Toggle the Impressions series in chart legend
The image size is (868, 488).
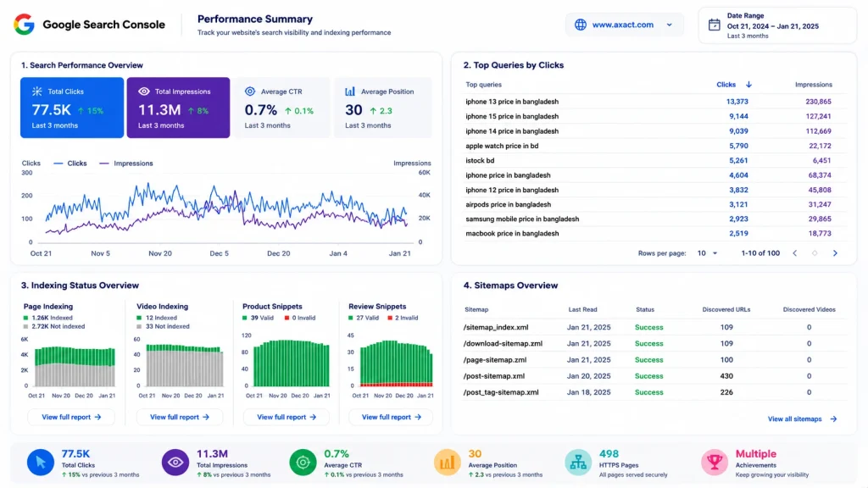coord(126,164)
